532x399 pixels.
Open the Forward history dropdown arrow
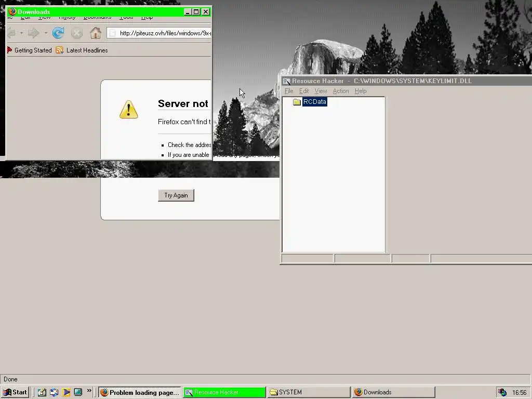(x=46, y=33)
